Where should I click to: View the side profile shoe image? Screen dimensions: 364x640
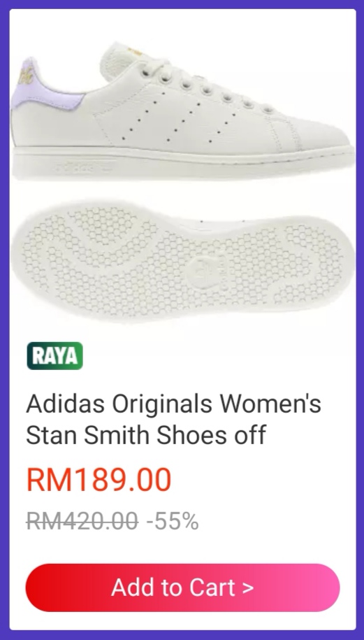click(x=182, y=111)
